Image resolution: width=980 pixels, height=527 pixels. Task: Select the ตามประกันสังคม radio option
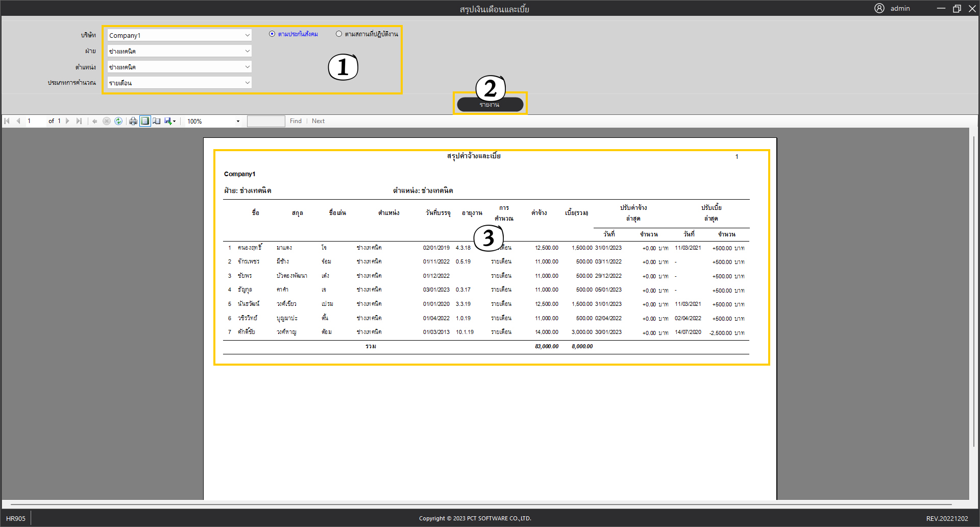pos(272,34)
